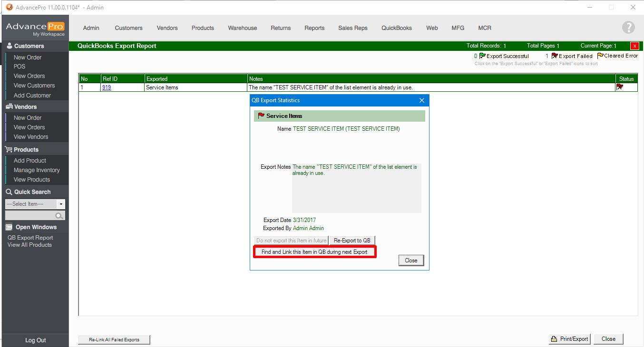Click the help question mark icon
This screenshot has width=644, height=347.
pos(628,28)
